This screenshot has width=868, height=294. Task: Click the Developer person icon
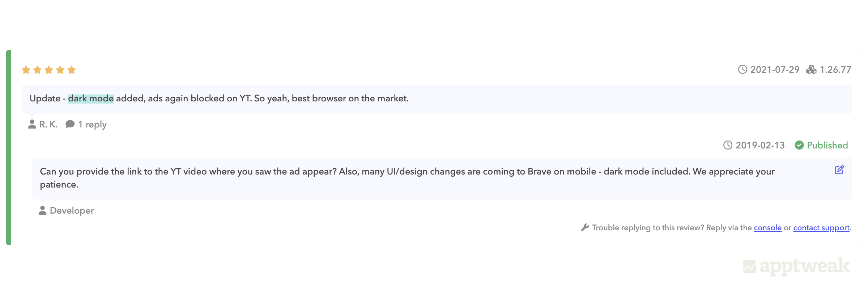(x=42, y=210)
